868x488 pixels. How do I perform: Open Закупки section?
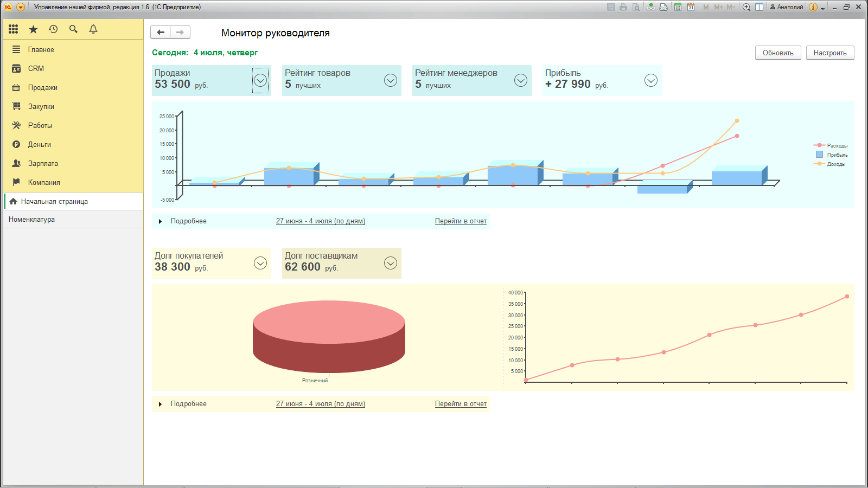tap(73, 106)
